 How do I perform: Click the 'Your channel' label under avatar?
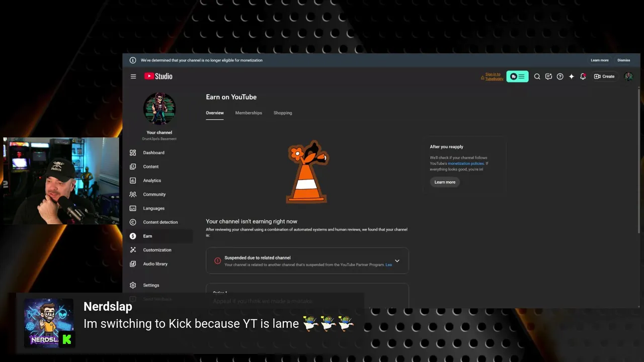159,133
